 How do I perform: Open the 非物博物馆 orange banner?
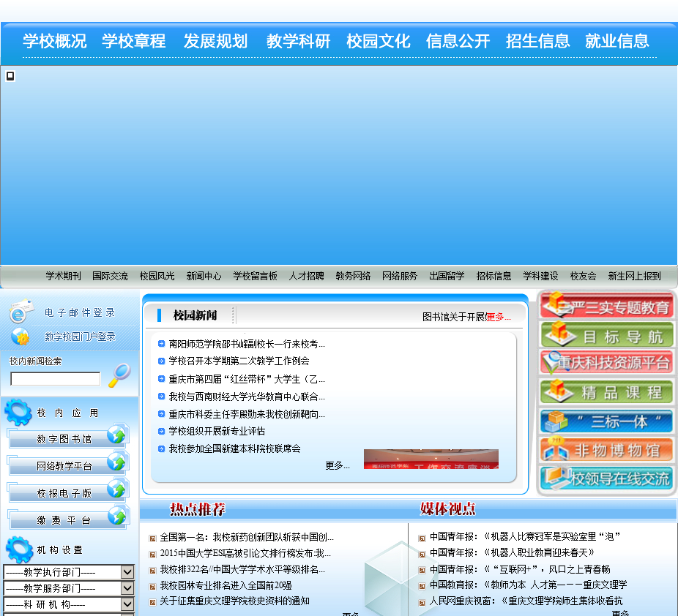607,449
